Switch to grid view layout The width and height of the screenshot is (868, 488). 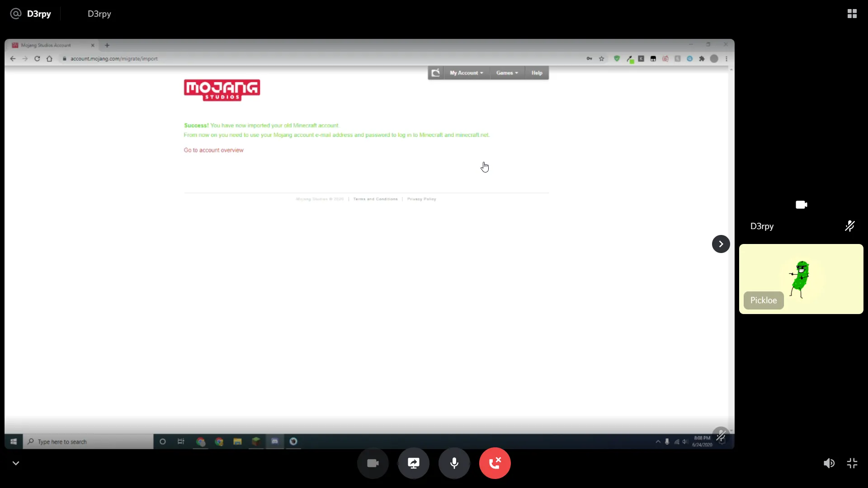click(x=852, y=14)
